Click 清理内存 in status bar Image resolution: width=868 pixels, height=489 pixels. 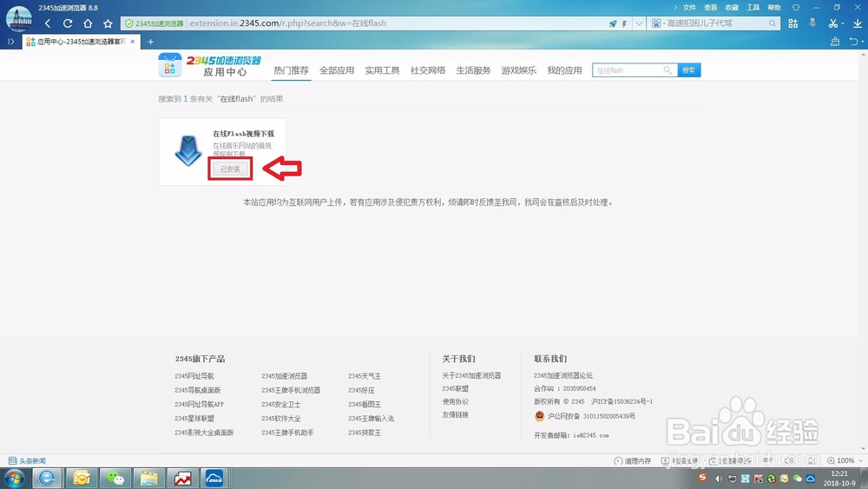pyautogui.click(x=633, y=460)
